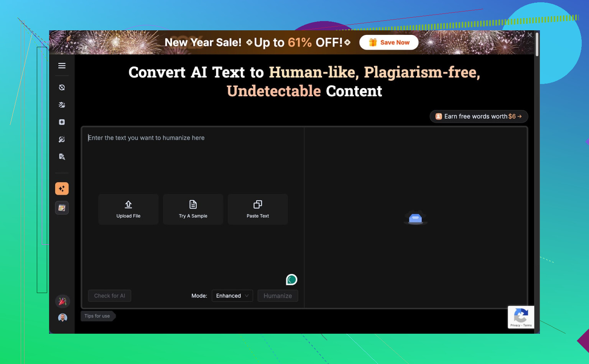Select the orange sparkles icon in sidebar
This screenshot has width=589, height=364.
(x=62, y=188)
